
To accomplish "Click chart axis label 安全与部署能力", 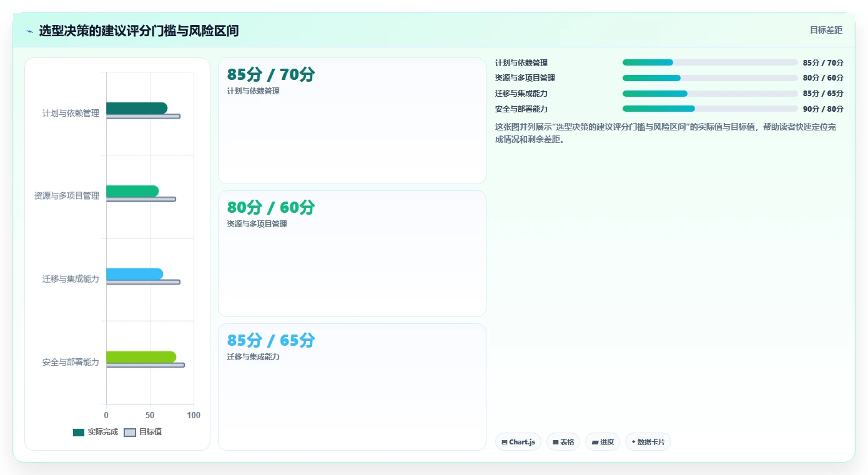I will coord(71,362).
